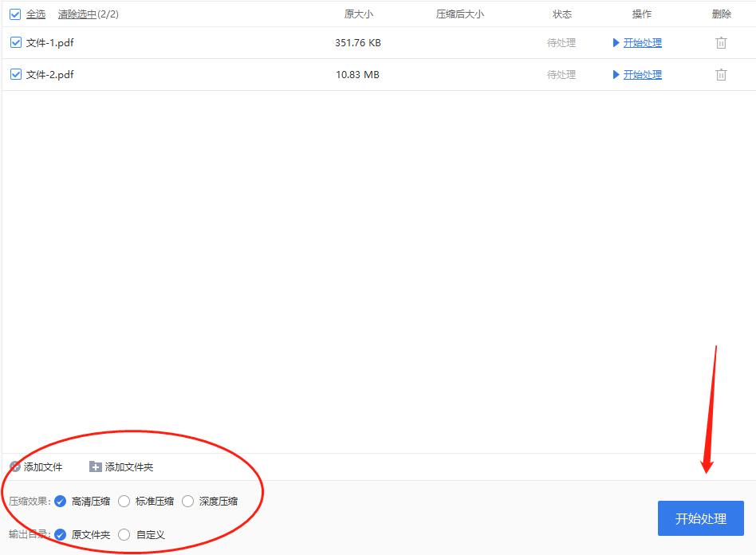Click the add folder (添加文件夹) icon
The height and width of the screenshot is (555, 756).
click(93, 467)
